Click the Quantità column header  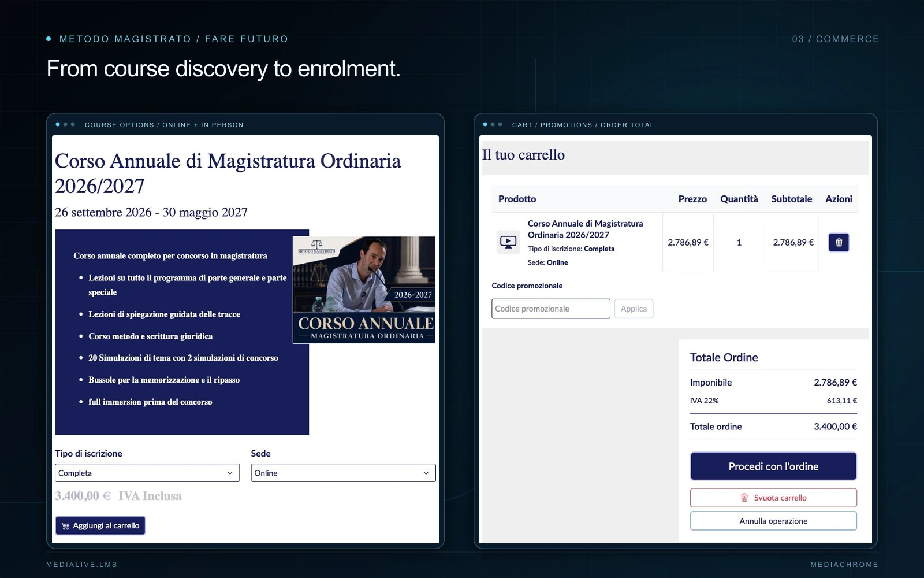[739, 199]
